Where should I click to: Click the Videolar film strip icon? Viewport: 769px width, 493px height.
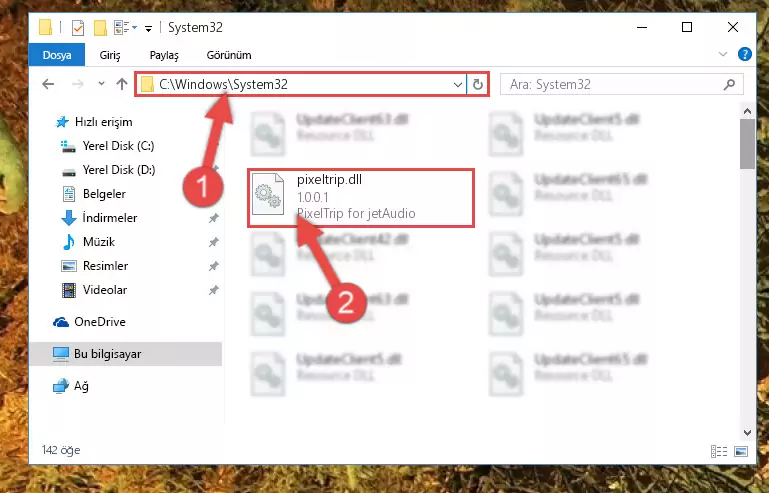point(69,290)
